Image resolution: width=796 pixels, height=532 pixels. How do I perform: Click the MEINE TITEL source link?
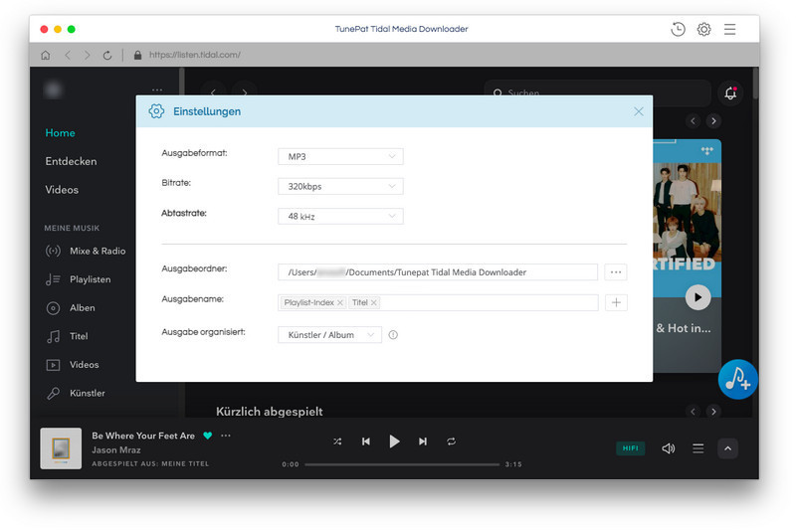[x=185, y=463]
